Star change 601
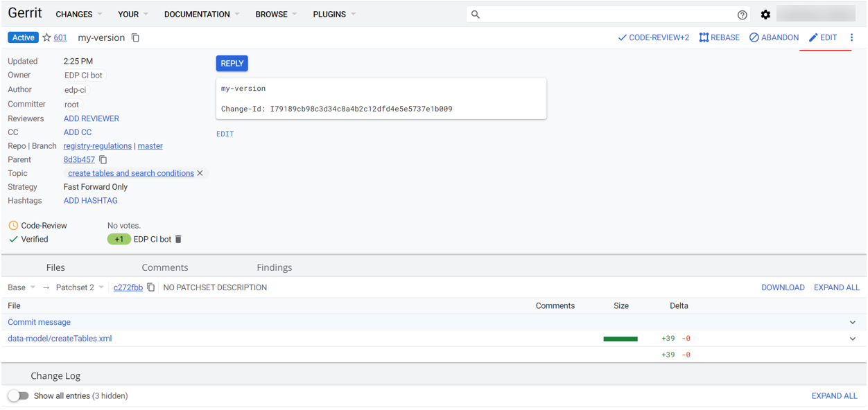The width and height of the screenshot is (868, 410). pyautogui.click(x=46, y=37)
